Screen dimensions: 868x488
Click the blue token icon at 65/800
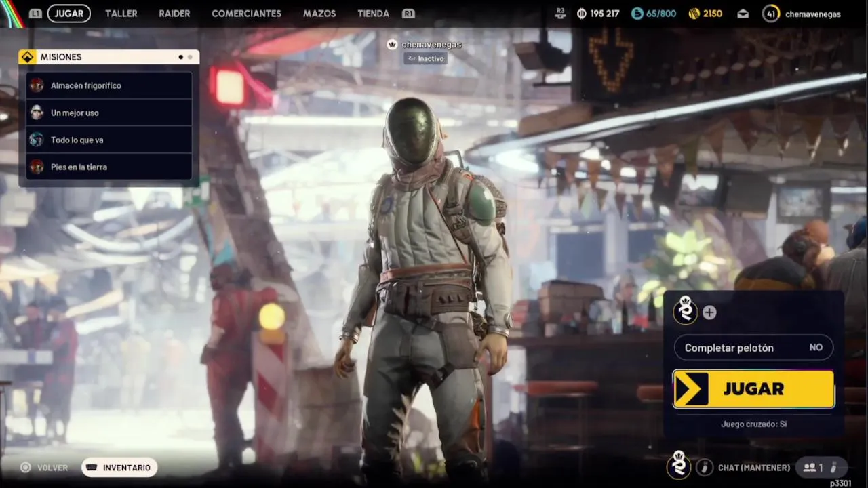tap(637, 14)
